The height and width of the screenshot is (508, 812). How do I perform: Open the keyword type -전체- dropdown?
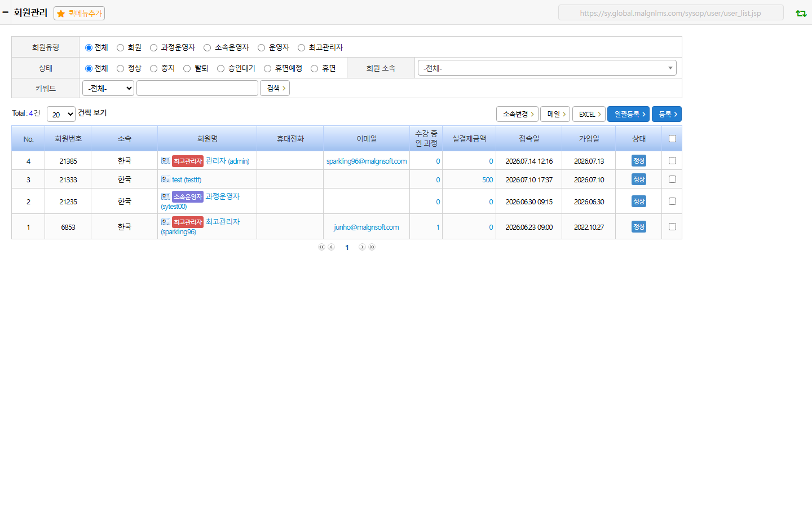click(x=108, y=88)
